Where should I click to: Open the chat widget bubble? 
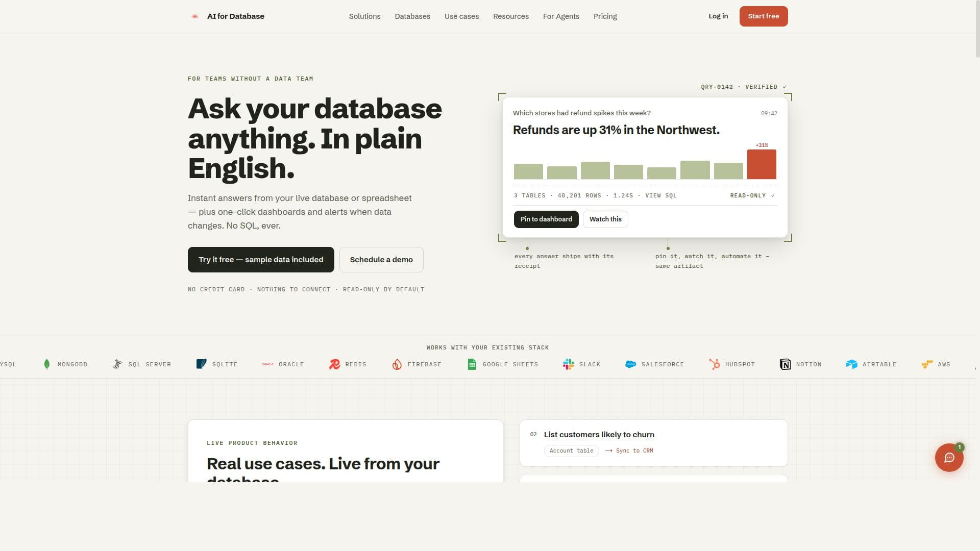coord(949,458)
